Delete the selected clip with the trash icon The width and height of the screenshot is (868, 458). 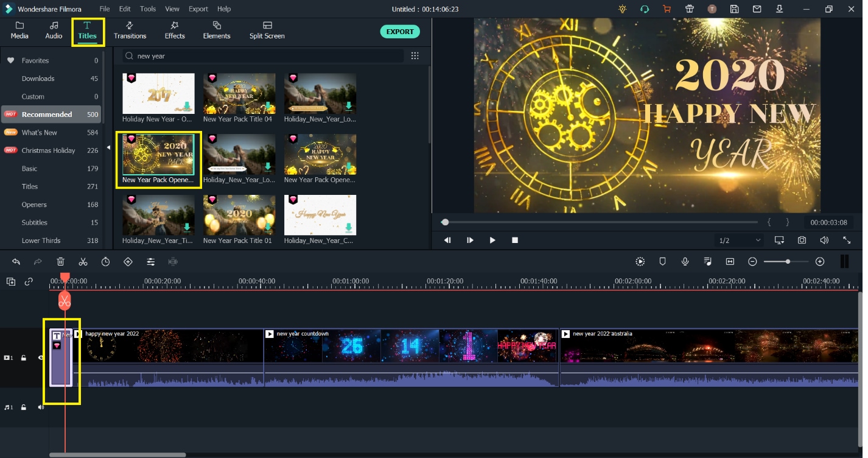click(60, 262)
